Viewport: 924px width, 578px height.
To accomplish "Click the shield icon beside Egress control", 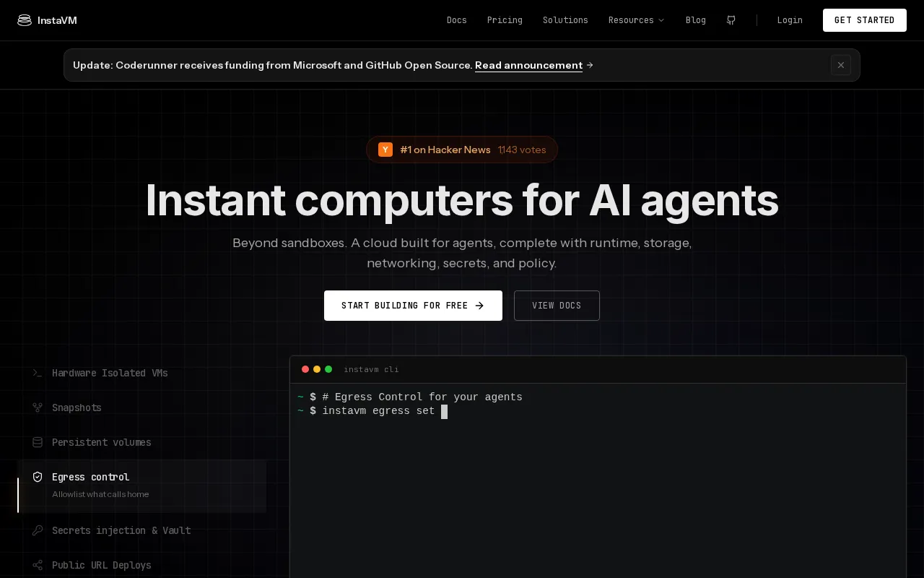I will pos(38,477).
